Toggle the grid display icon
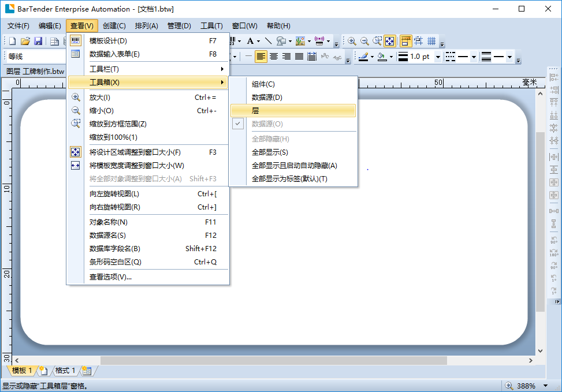The width and height of the screenshot is (562, 392). [x=431, y=41]
